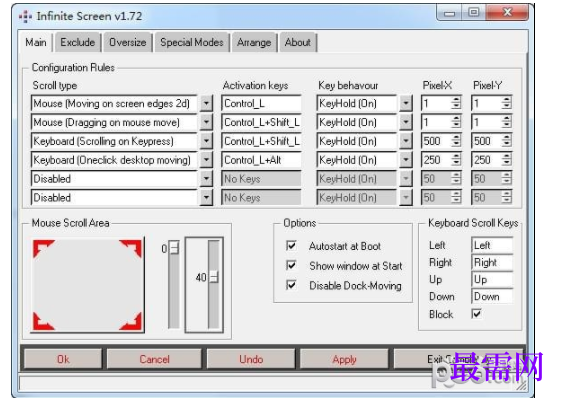Click the Right scroll key field
Screen dimensions: 562x398
492,262
